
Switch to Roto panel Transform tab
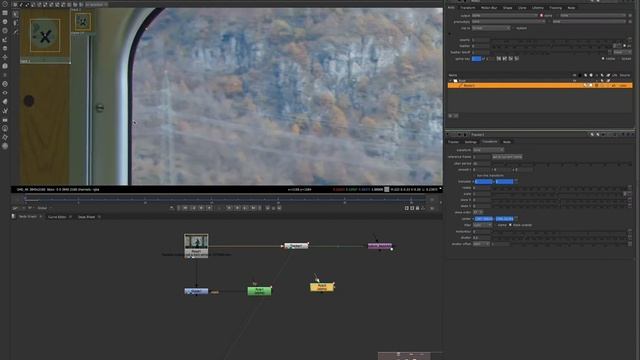[x=468, y=8]
